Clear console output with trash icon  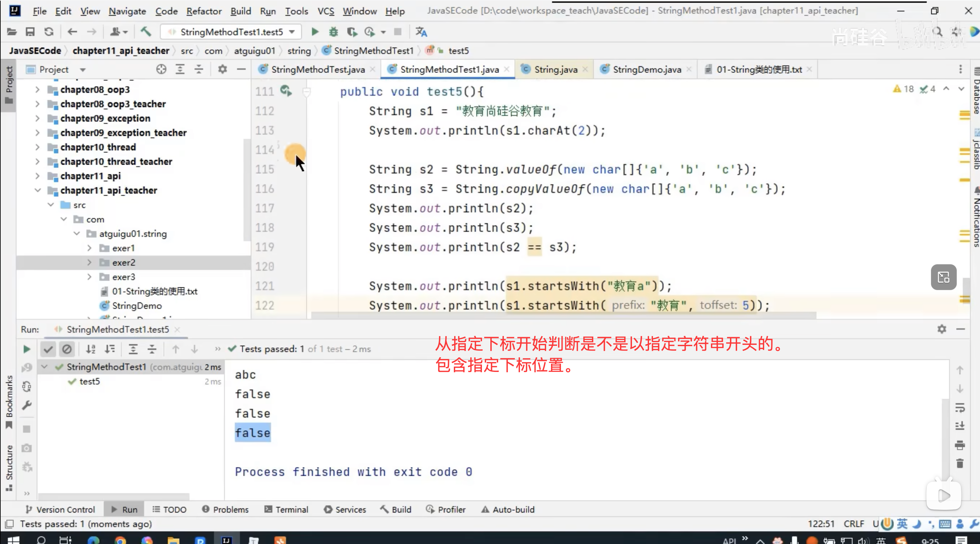click(x=959, y=463)
